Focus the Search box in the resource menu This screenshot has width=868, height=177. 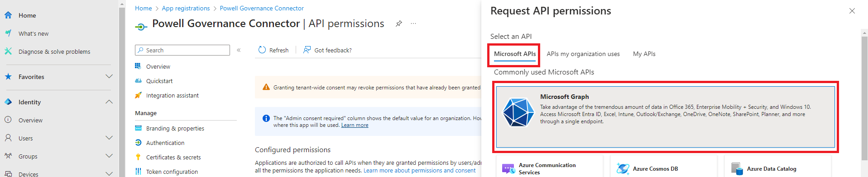point(182,50)
